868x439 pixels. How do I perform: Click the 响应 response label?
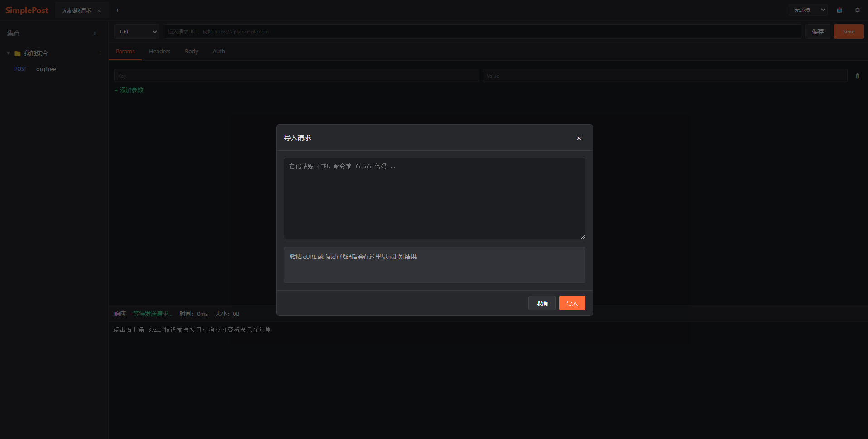pyautogui.click(x=120, y=314)
